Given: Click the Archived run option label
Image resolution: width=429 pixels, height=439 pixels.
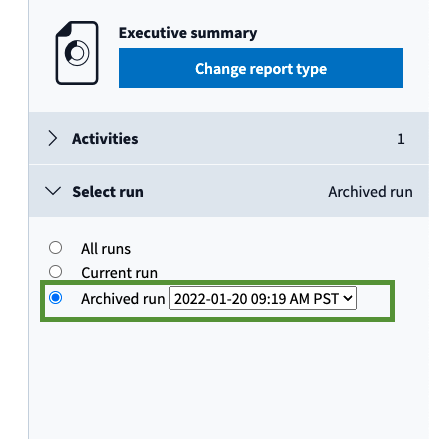Looking at the screenshot, I should pos(123,299).
